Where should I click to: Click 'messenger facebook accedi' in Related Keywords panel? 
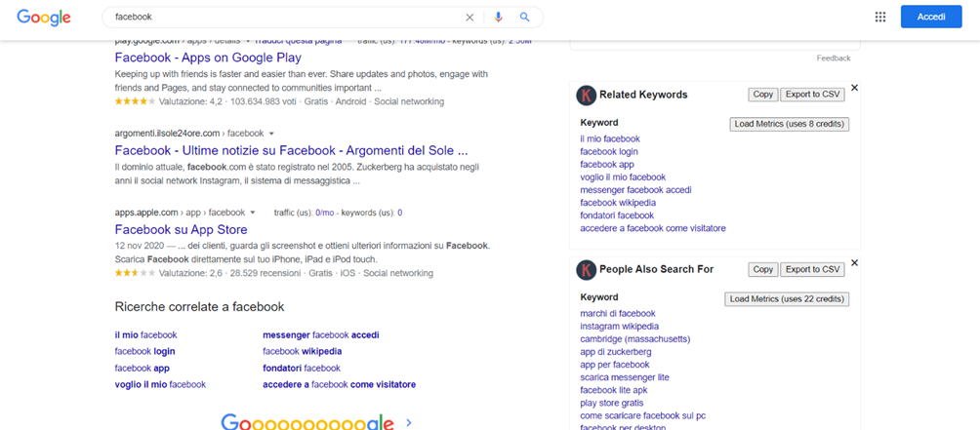pos(635,190)
